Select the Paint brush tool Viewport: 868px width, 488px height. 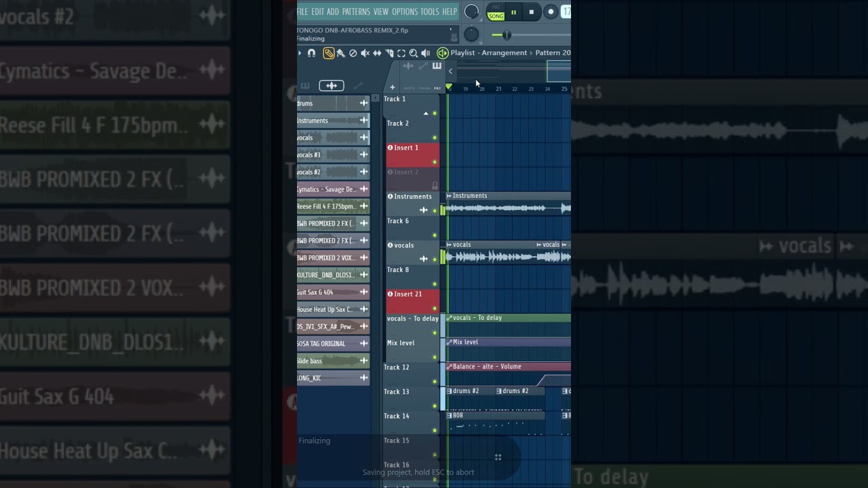click(x=340, y=53)
